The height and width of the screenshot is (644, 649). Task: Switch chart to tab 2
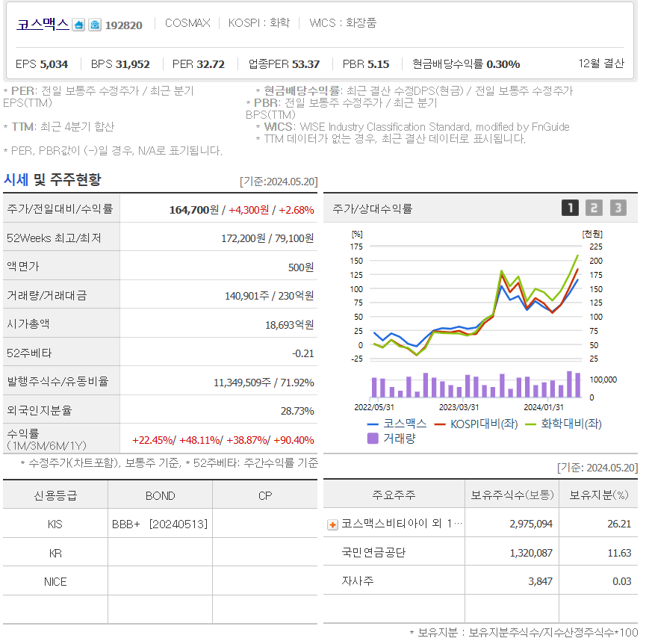pyautogui.click(x=594, y=208)
